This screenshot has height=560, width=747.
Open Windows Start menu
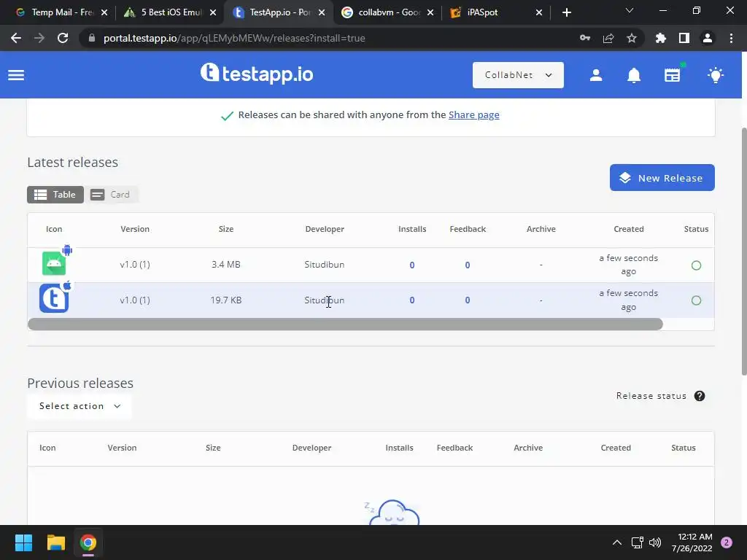point(23,542)
